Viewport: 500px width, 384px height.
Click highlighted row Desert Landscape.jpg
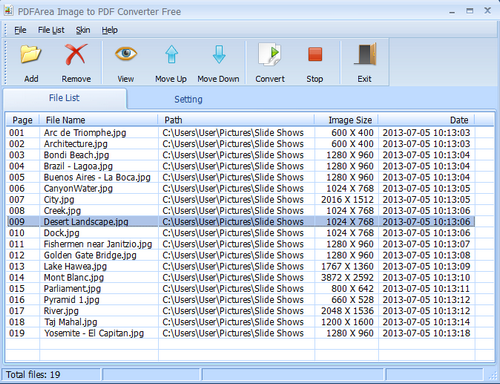(x=241, y=222)
